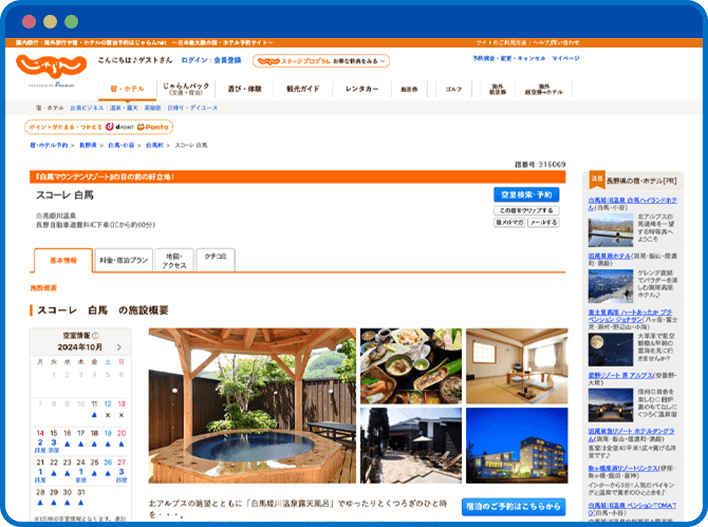
Task: Select the ゴルフ navigation tab
Action: 453,89
